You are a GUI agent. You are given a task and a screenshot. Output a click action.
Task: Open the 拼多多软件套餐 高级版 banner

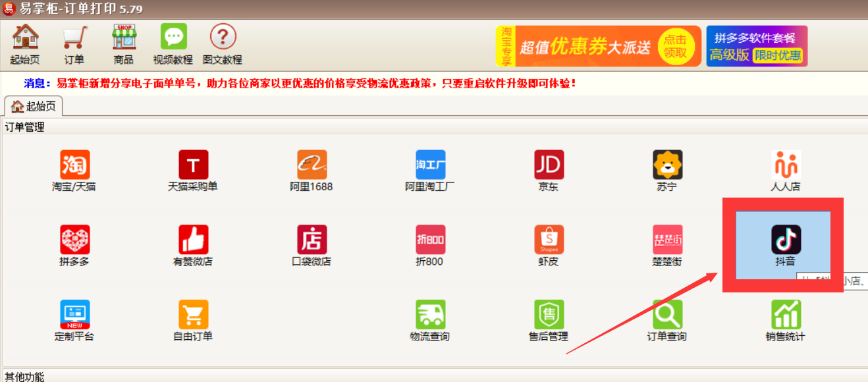point(757,46)
